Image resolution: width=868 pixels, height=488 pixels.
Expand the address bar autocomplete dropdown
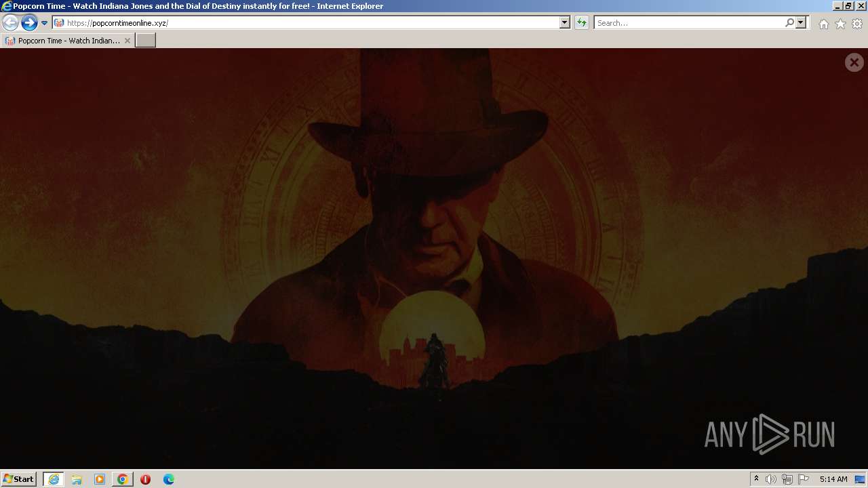565,22
